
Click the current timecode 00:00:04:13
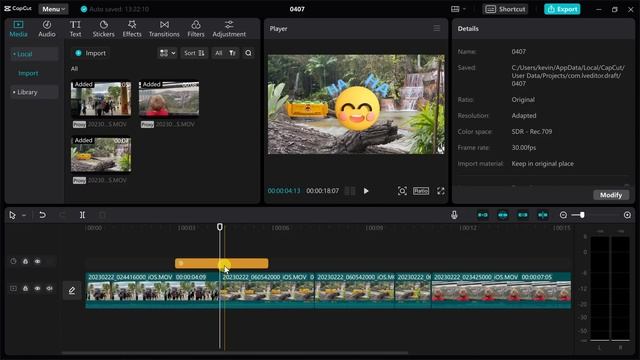pyautogui.click(x=284, y=191)
